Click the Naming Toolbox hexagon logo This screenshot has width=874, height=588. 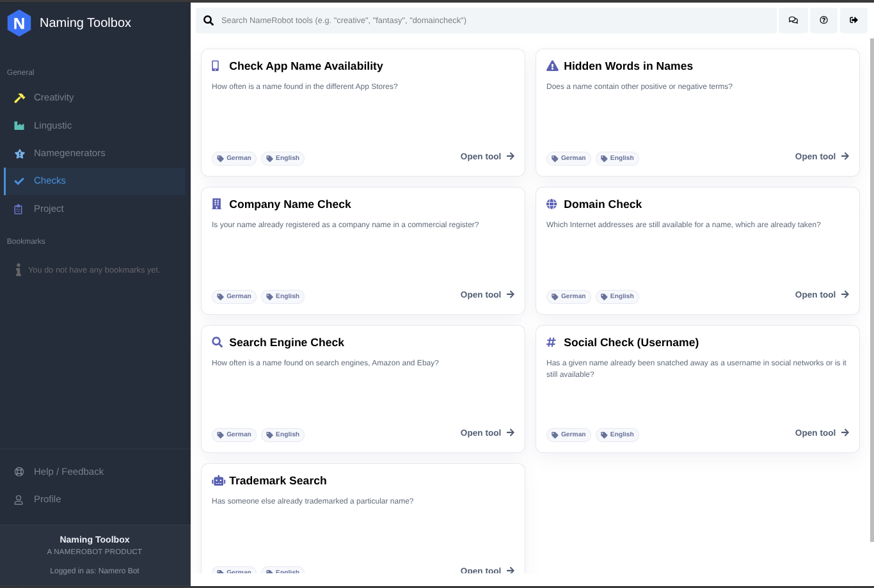pyautogui.click(x=19, y=23)
